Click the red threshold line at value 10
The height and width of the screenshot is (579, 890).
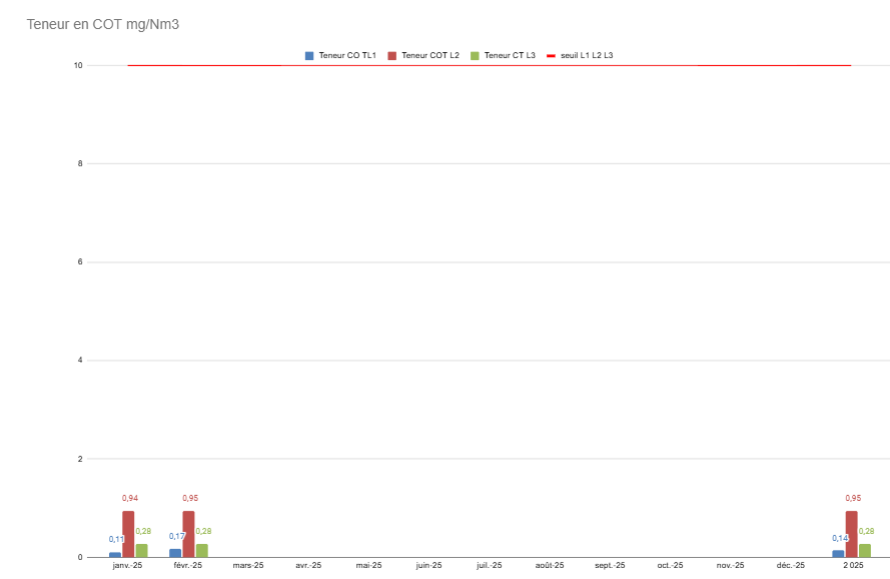(x=489, y=65)
